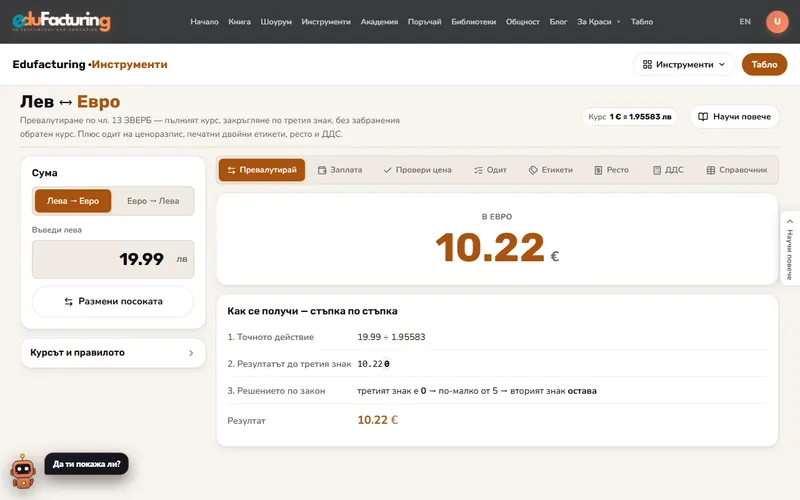
Task: Click the robot assistant mascot icon
Action: 23,472
